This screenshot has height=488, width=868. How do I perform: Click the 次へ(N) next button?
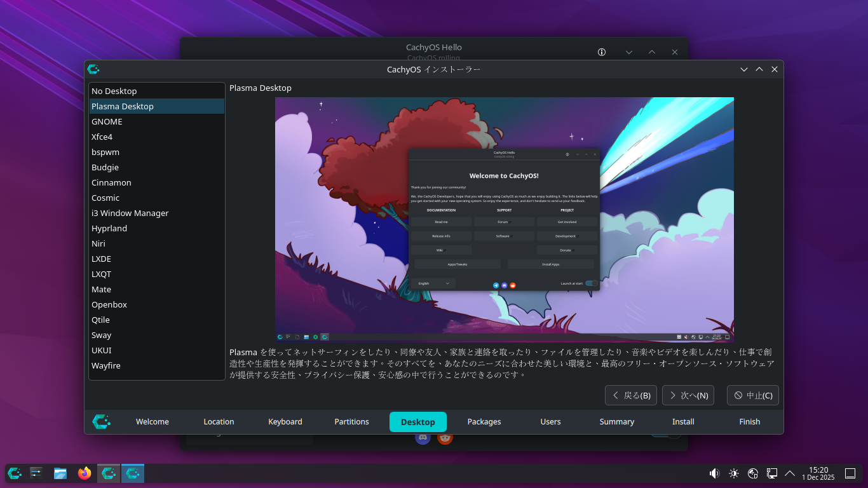point(688,395)
